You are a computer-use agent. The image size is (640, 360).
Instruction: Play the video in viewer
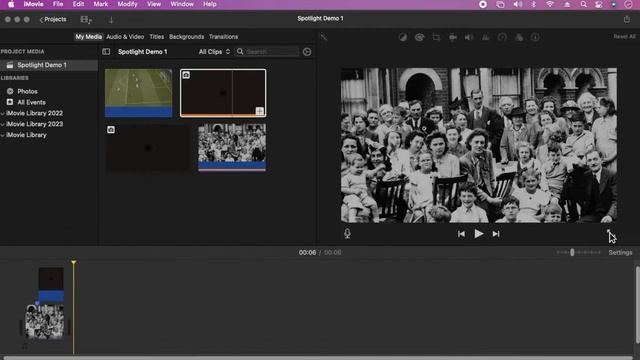[x=479, y=234]
